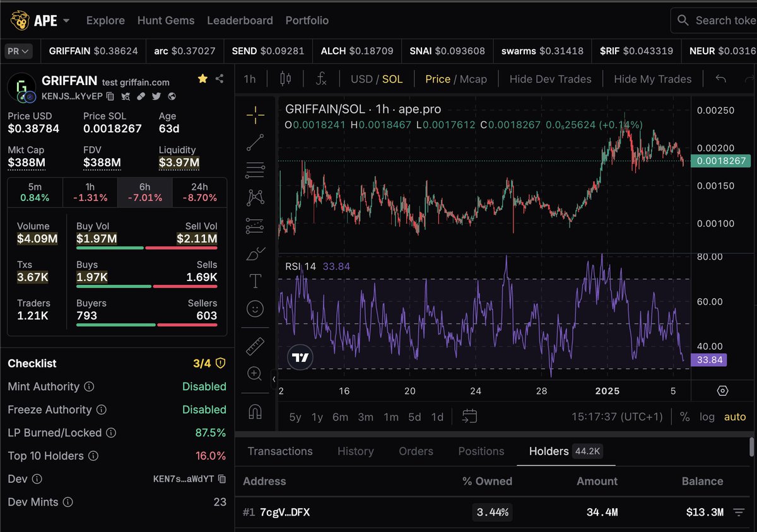The height and width of the screenshot is (532, 757).
Task: Share the GRIFFAIN token page
Action: [x=220, y=79]
